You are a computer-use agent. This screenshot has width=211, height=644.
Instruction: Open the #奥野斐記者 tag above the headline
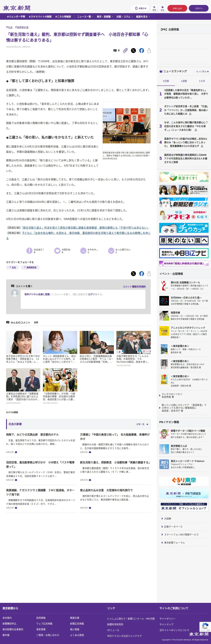[x=22, y=27]
